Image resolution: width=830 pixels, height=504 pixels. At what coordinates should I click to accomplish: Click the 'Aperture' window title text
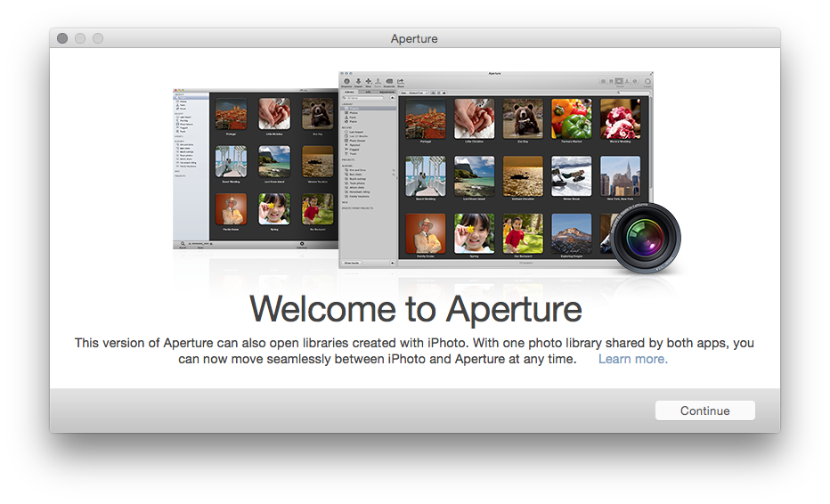pyautogui.click(x=414, y=38)
